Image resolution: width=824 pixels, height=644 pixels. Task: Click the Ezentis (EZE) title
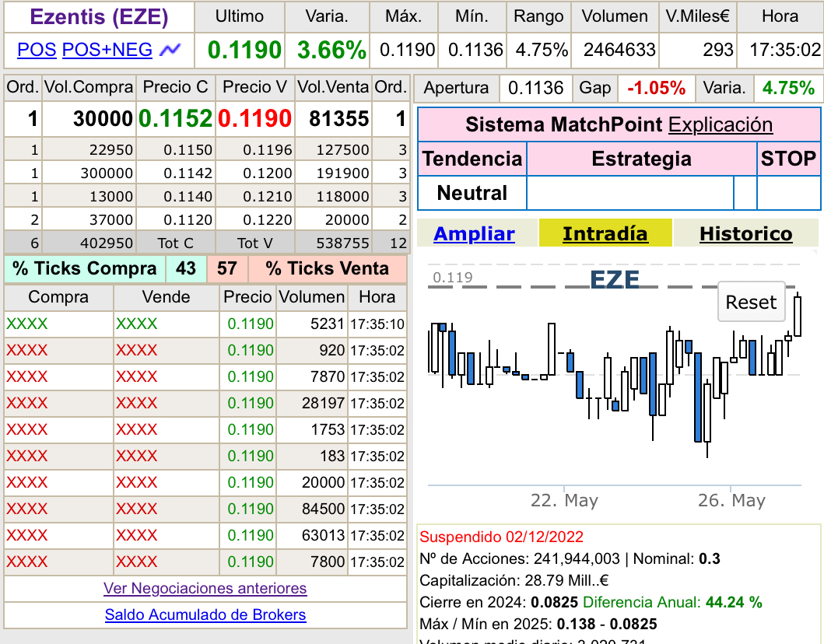click(x=99, y=17)
